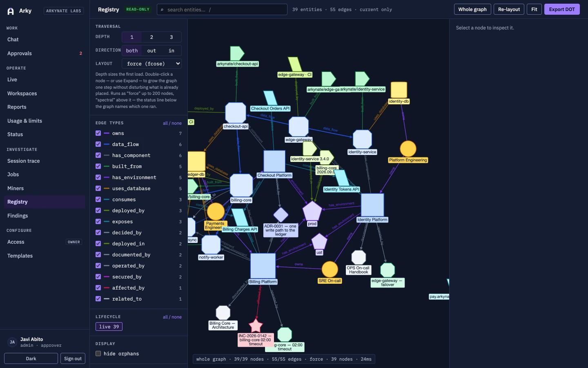Viewport: 588px width, 368px height.
Task: Select the checkout-api octagon node
Action: [236, 112]
